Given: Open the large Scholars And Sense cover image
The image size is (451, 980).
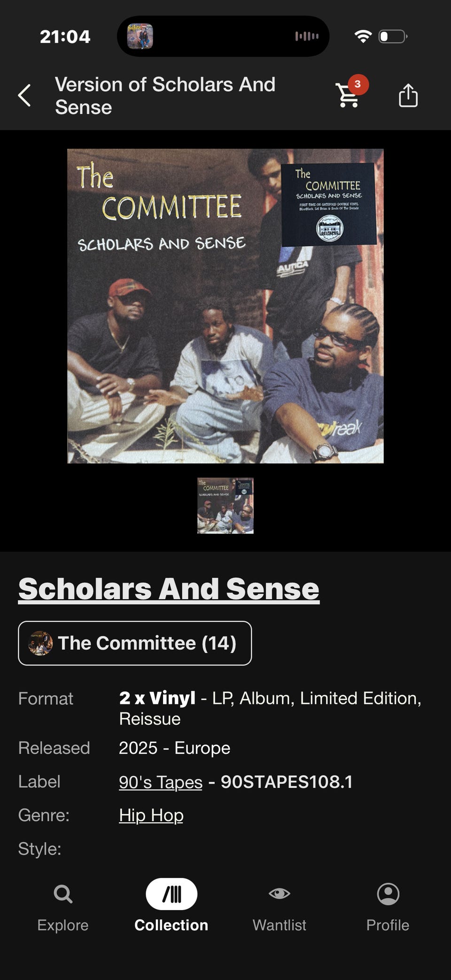Looking at the screenshot, I should (225, 306).
